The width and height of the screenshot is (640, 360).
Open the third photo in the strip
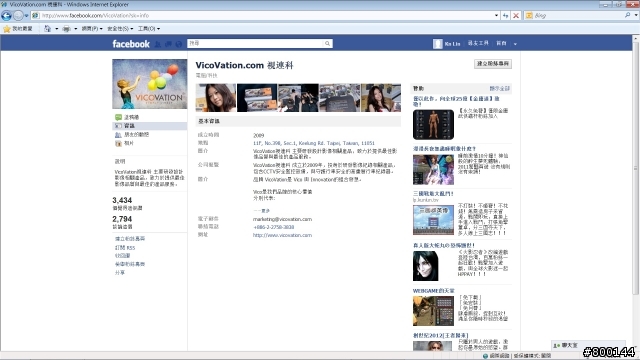pyautogui.click(x=298, y=98)
